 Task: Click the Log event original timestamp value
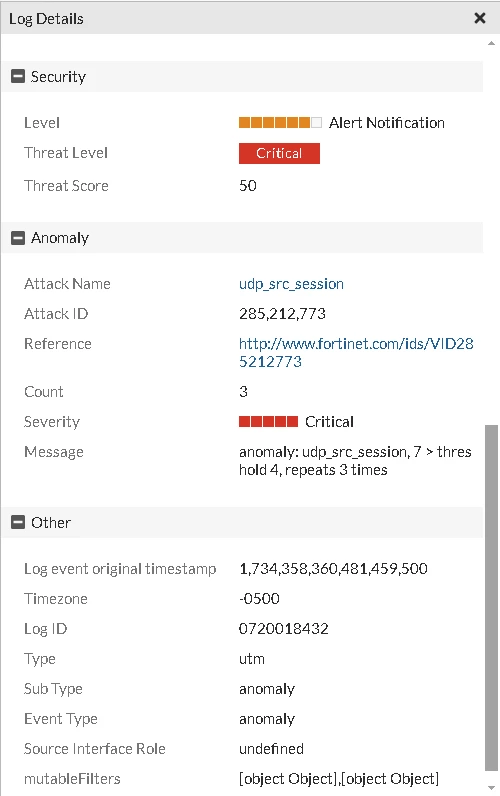coord(334,569)
